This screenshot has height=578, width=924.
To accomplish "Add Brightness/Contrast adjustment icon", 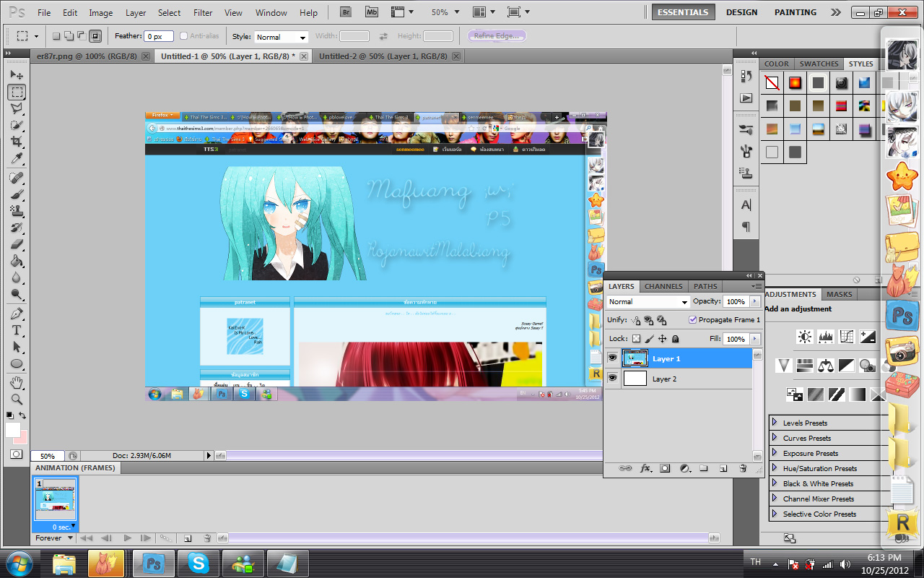I will [804, 337].
